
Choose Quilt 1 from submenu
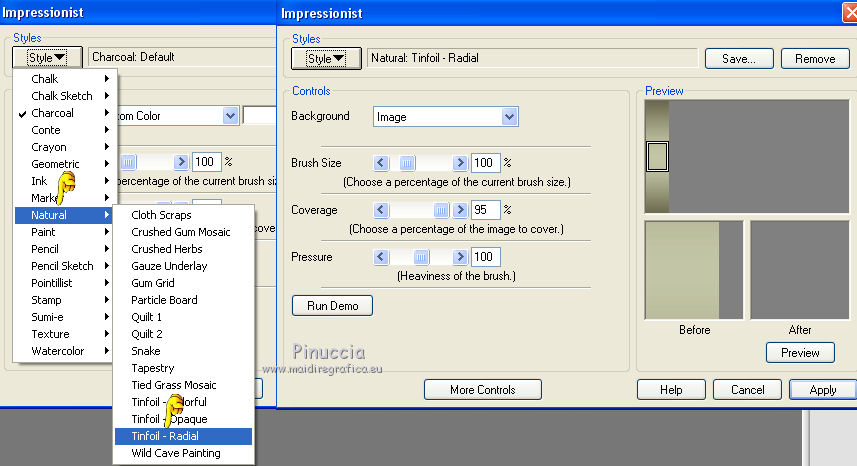[x=183, y=317]
